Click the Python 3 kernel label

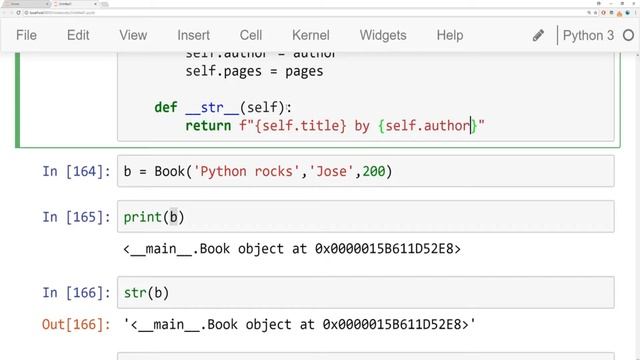click(588, 36)
